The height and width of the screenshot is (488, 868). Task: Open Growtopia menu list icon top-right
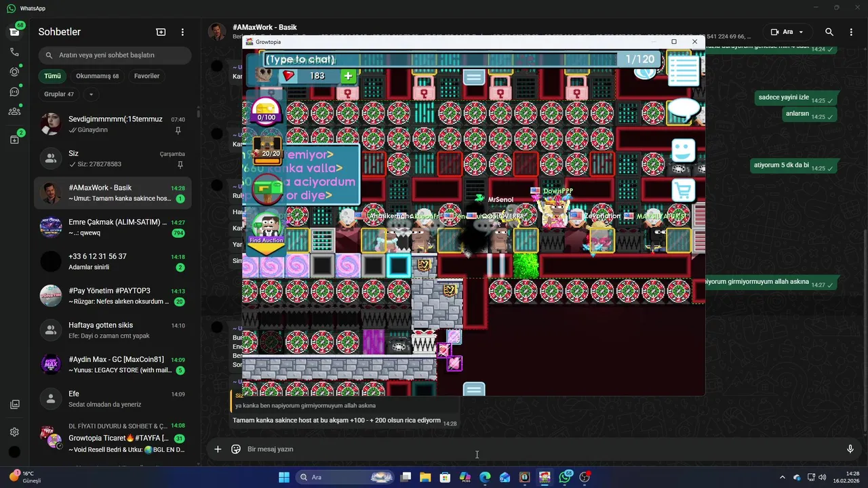click(683, 69)
